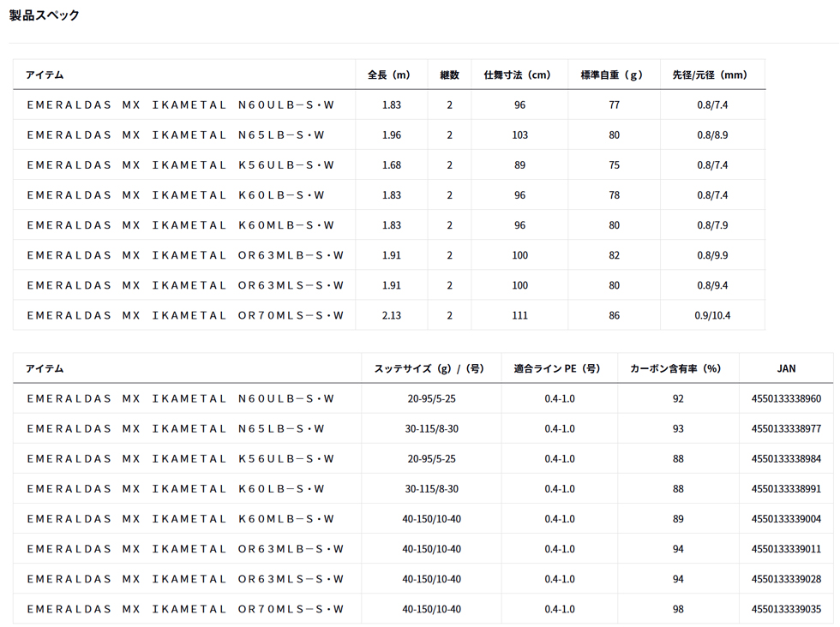Select the OR63MLB-S·W item name in the JAN table

click(185, 549)
